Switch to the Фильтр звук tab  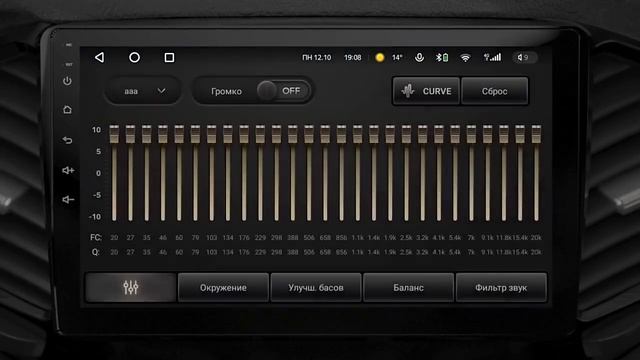coord(501,288)
